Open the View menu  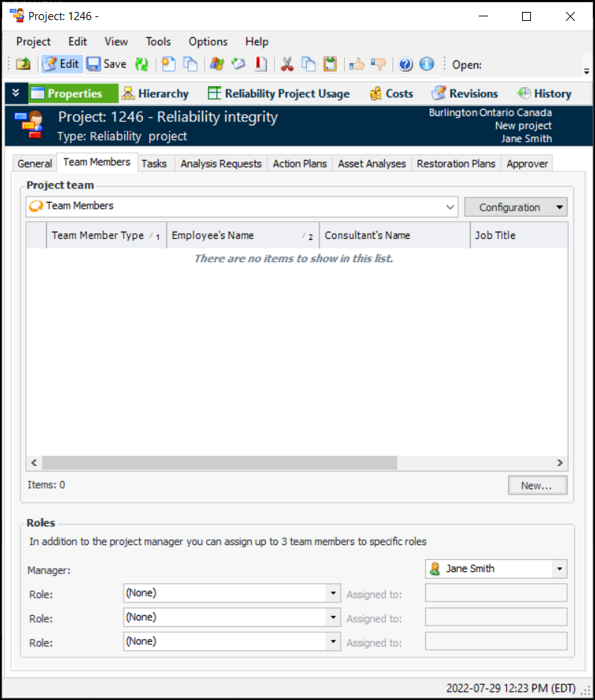[x=116, y=42]
